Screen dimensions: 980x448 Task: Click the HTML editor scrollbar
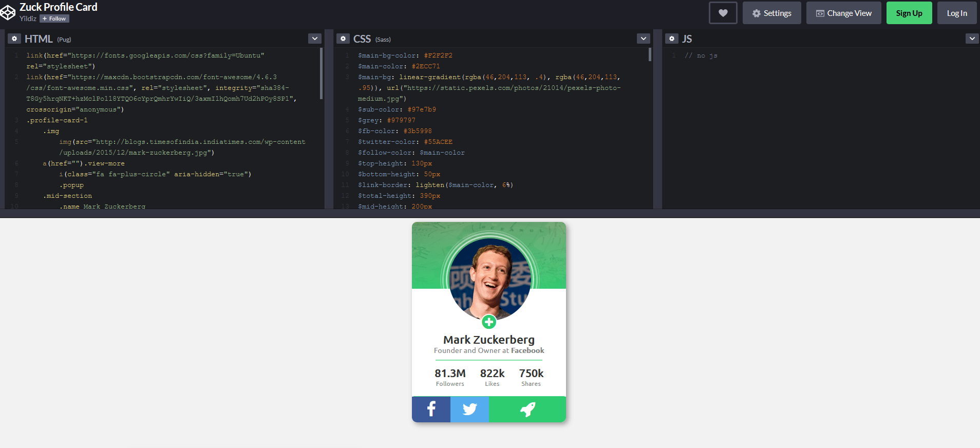[321, 73]
